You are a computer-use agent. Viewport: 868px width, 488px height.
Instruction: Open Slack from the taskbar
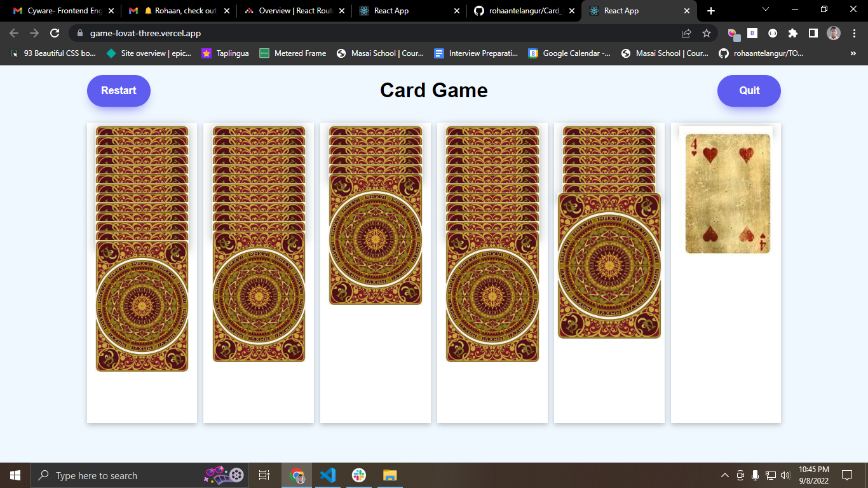(x=358, y=475)
